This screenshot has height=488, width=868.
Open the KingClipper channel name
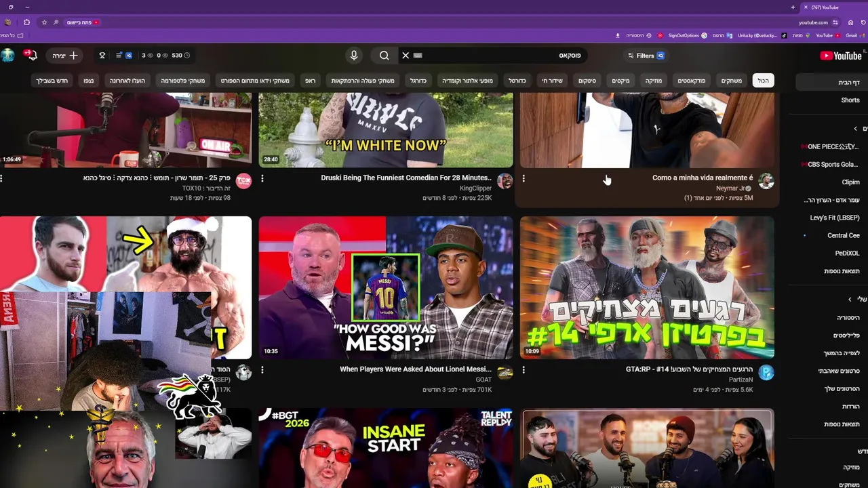click(x=475, y=188)
